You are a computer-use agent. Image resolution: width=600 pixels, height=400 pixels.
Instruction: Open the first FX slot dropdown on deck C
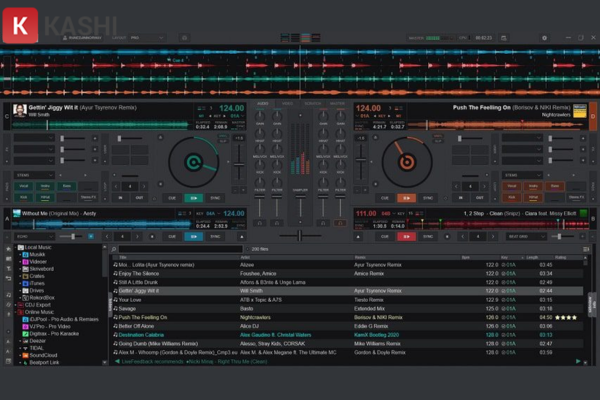tap(34, 138)
